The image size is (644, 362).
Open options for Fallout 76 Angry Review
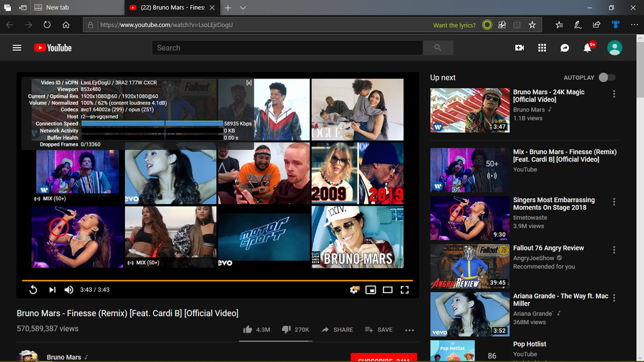[614, 250]
